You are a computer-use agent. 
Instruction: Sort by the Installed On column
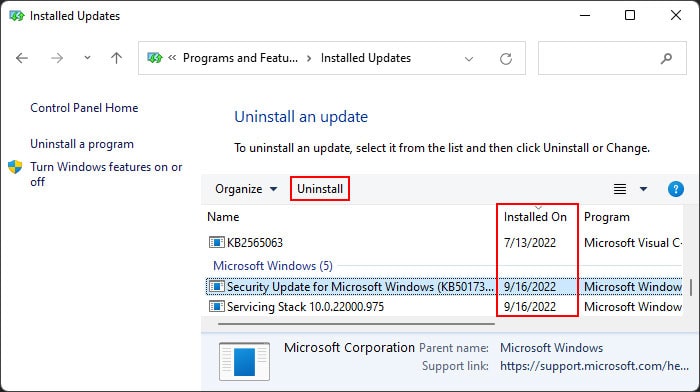tap(535, 217)
